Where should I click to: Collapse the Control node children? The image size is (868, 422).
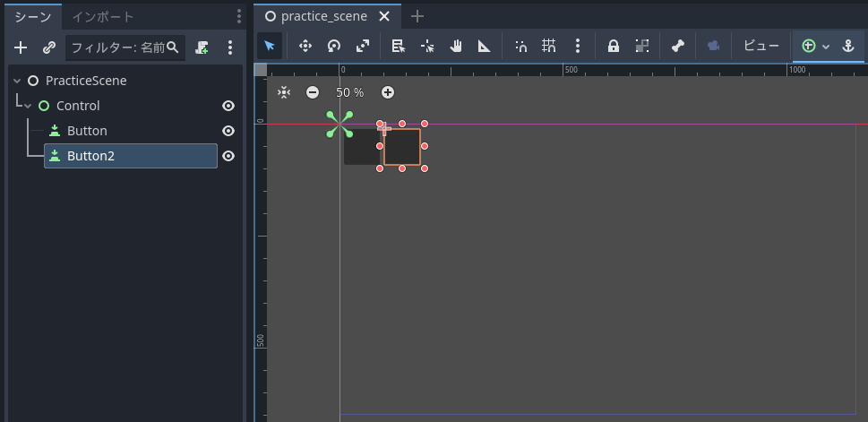pos(28,106)
